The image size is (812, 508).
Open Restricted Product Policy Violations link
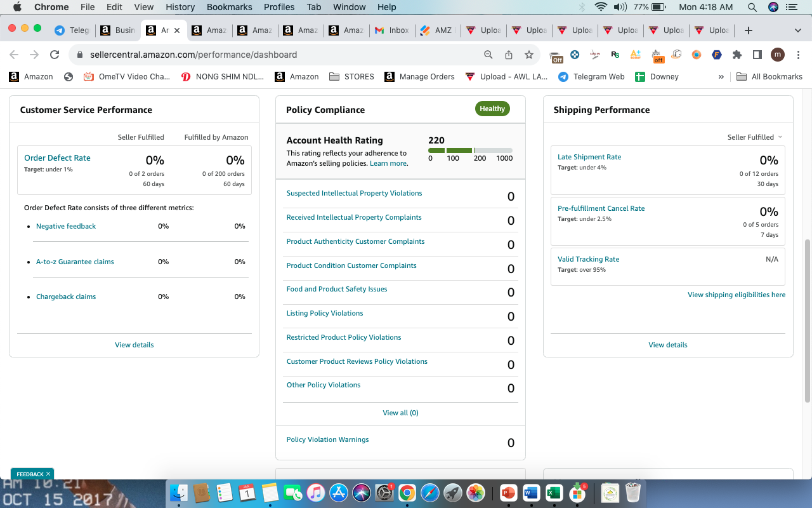(344, 337)
